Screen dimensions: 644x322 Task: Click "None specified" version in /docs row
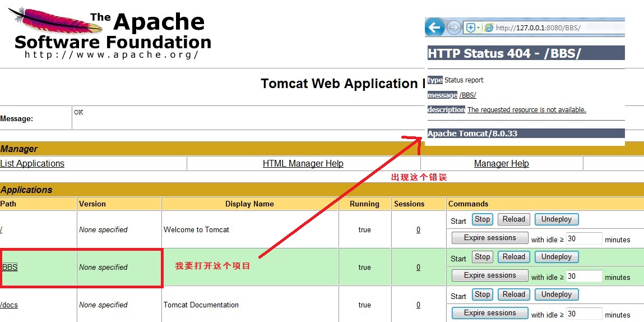coord(103,305)
